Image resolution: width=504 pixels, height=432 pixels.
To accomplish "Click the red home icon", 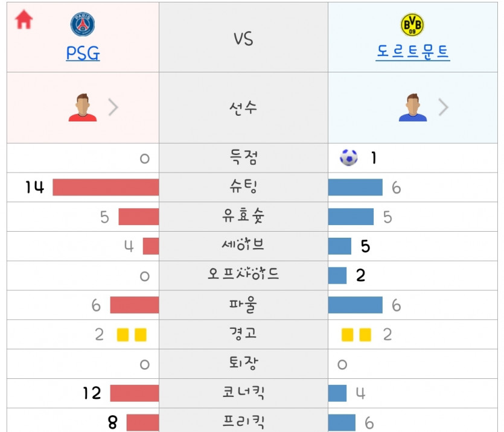I will pyautogui.click(x=24, y=19).
